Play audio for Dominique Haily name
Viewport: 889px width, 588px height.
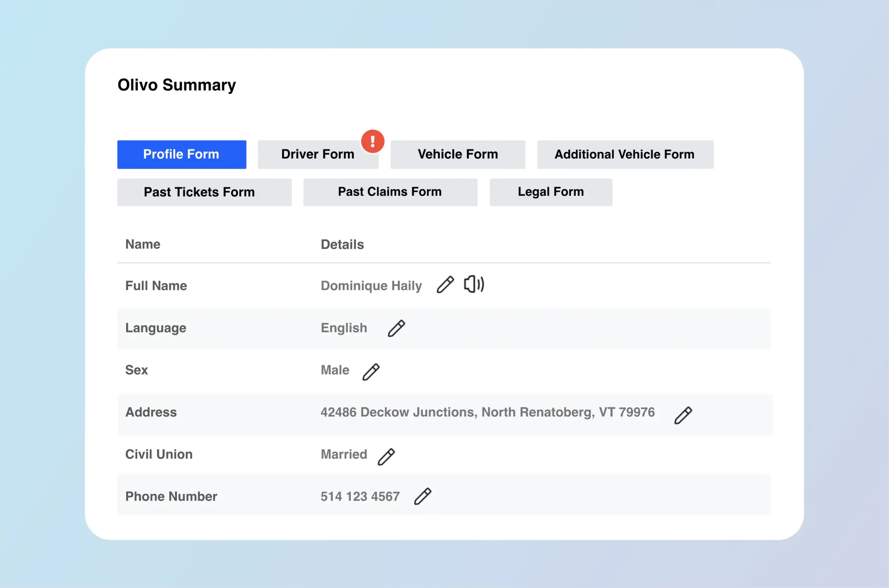474,284
